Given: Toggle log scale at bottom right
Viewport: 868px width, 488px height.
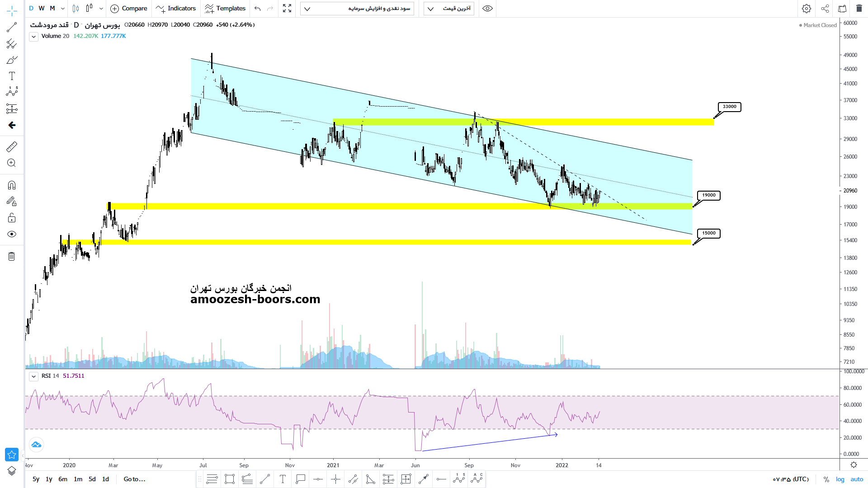Looking at the screenshot, I should 840,479.
